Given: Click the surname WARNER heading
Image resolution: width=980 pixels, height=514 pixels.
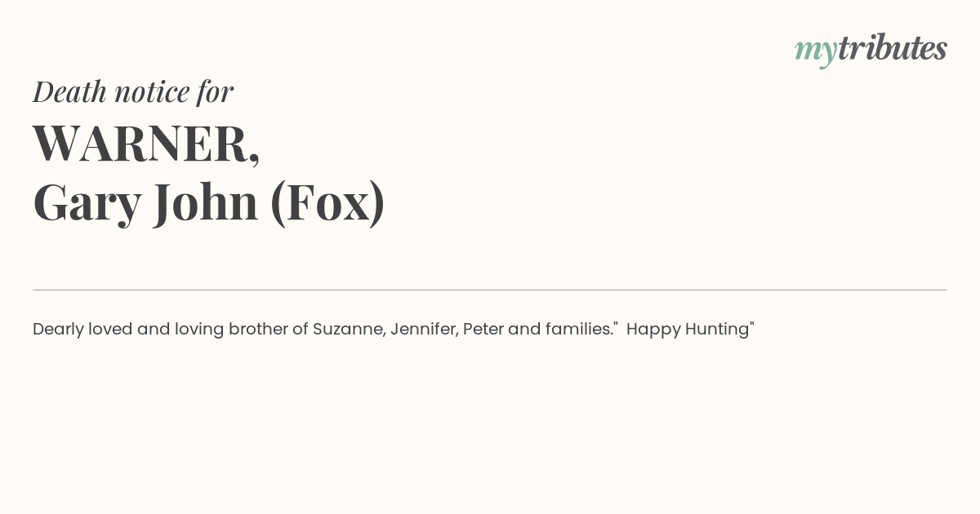Looking at the screenshot, I should pyautogui.click(x=146, y=144).
